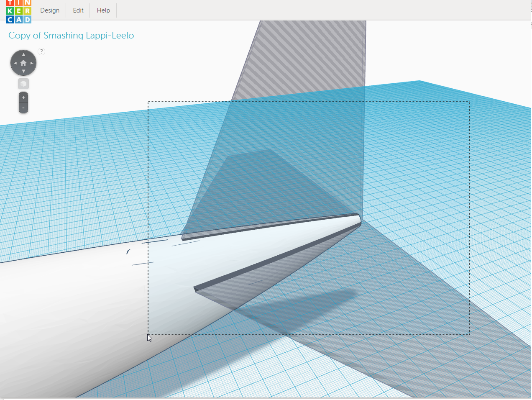Open the question mark help tips
The height and width of the screenshot is (400, 532).
[x=41, y=51]
